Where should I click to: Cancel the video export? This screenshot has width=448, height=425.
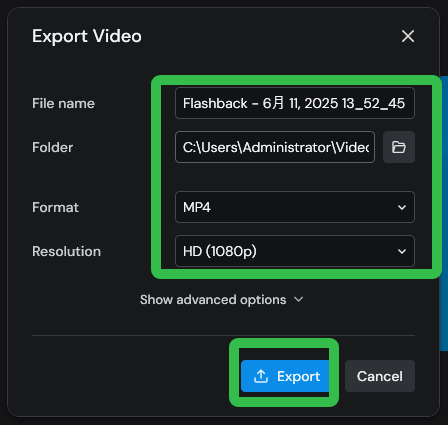coord(380,376)
